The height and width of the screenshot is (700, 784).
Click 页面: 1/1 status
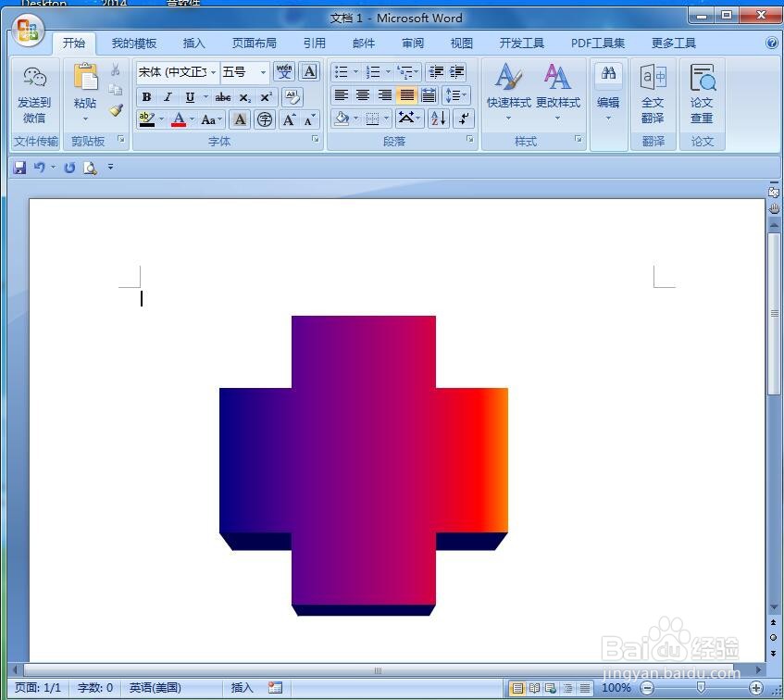click(38, 688)
